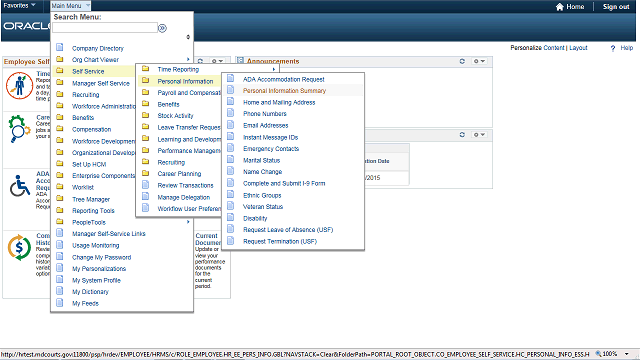Expand the Time Reporting submenu arrow
This screenshot has height=360, width=640.
click(x=273, y=69)
